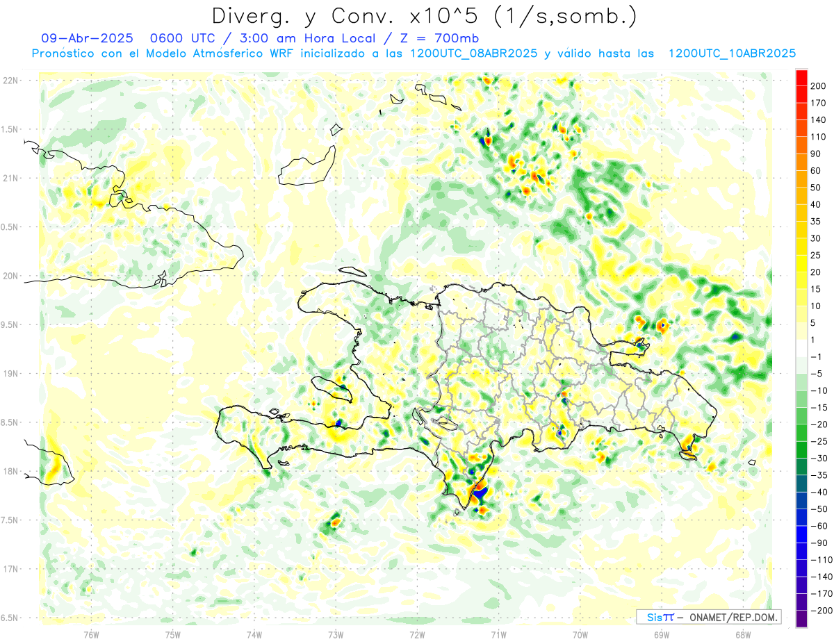
Task: Click the '200' value on the colorbar
Action: point(819,86)
